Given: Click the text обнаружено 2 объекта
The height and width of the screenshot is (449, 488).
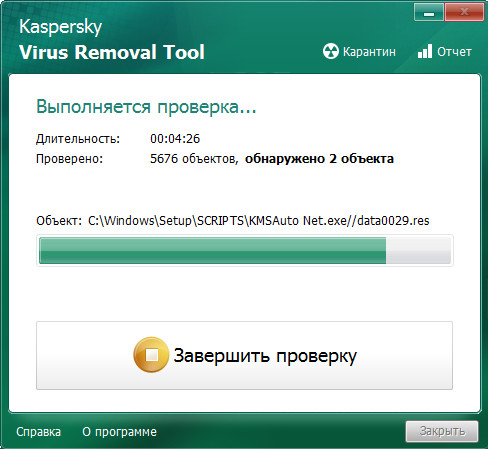Looking at the screenshot, I should pyautogui.click(x=319, y=159).
